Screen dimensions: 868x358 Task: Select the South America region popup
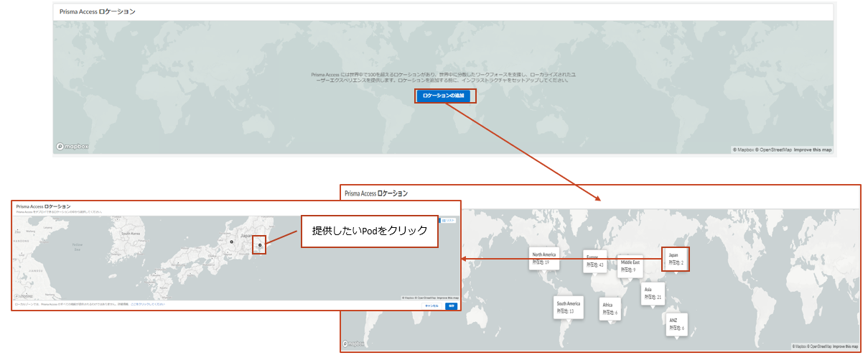tap(568, 308)
